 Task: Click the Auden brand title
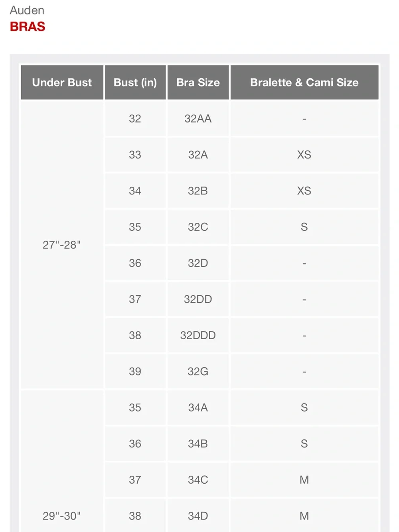click(27, 10)
